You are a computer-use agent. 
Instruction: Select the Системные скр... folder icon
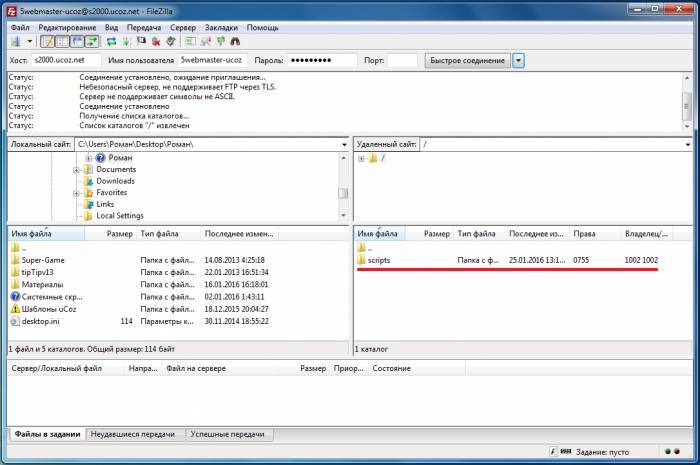pos(16,296)
